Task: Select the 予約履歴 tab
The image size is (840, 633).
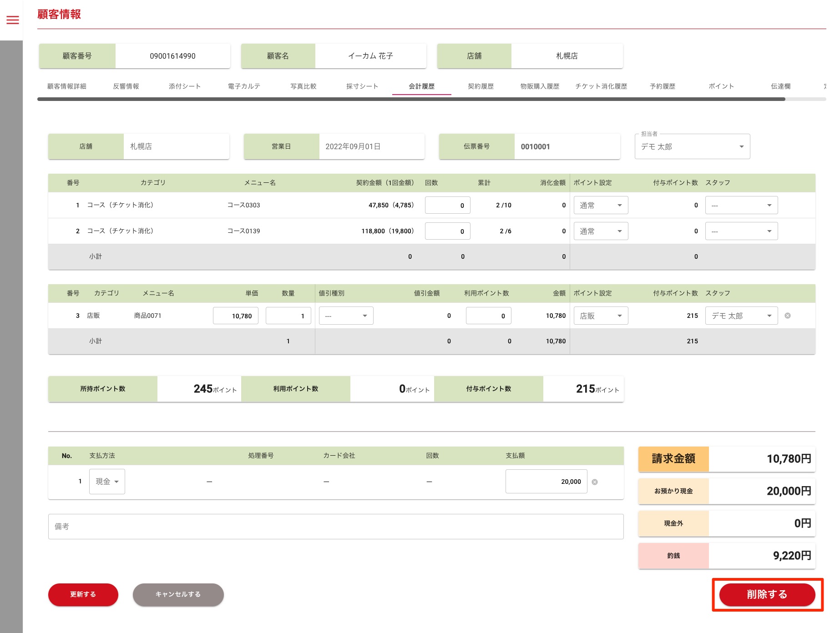Action: 662,86
